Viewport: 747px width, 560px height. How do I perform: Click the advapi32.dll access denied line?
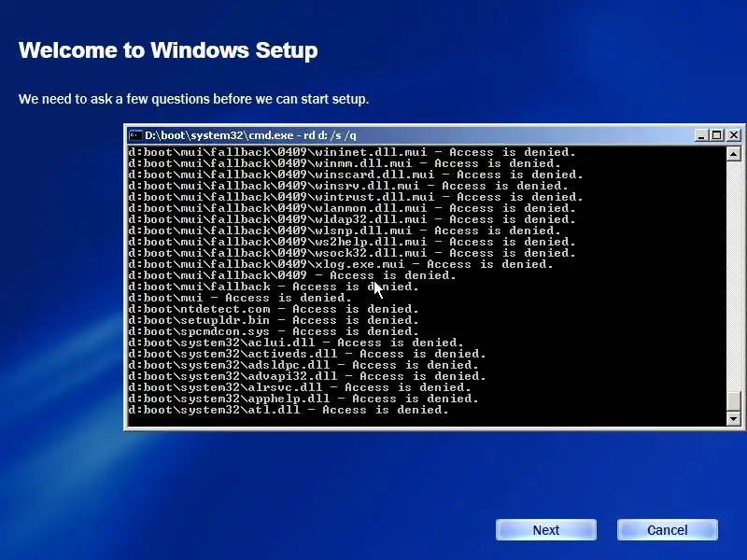pyautogui.click(x=307, y=376)
